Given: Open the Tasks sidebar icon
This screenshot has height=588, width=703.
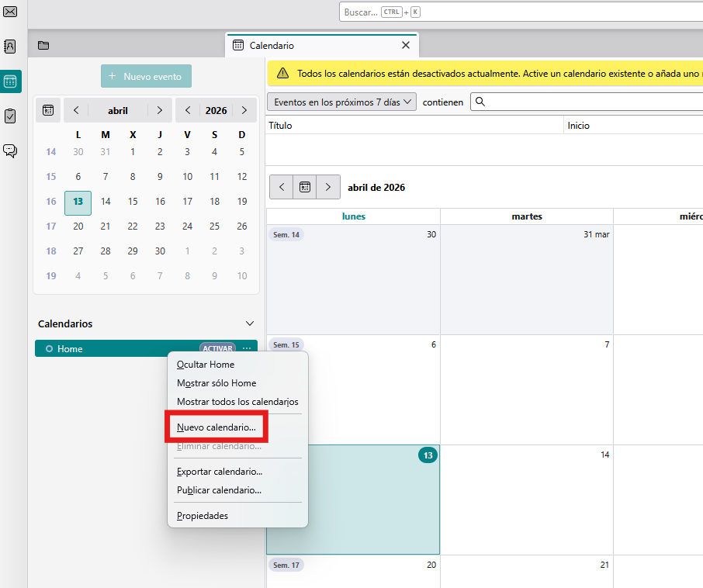Looking at the screenshot, I should pyautogui.click(x=11, y=116).
